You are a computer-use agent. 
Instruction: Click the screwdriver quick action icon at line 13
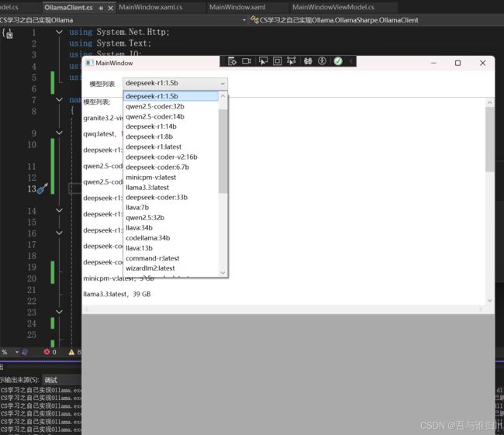(42, 188)
